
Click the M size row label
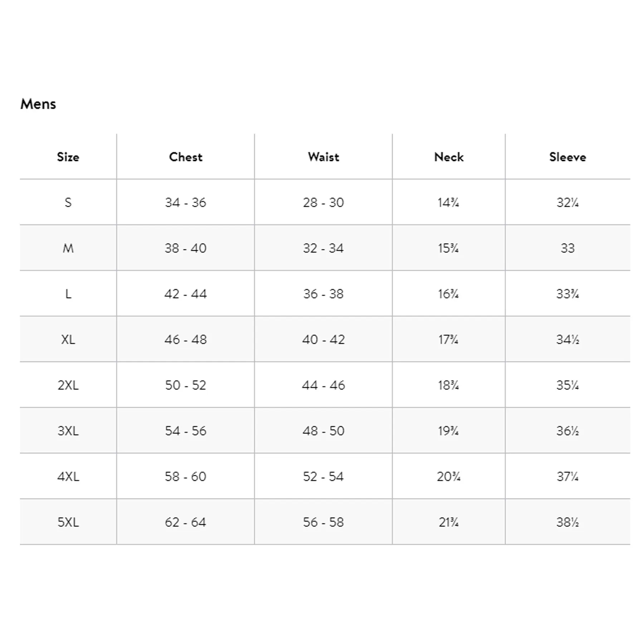pyautogui.click(x=68, y=248)
